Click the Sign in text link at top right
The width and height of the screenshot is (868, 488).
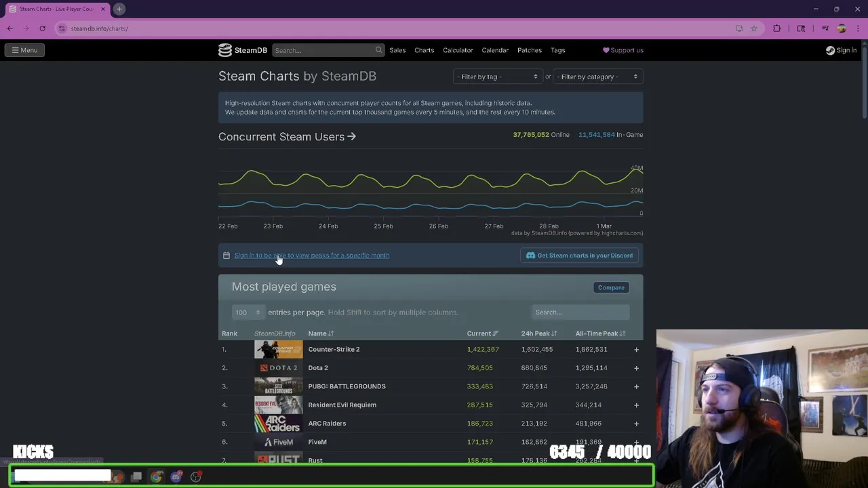click(x=846, y=50)
